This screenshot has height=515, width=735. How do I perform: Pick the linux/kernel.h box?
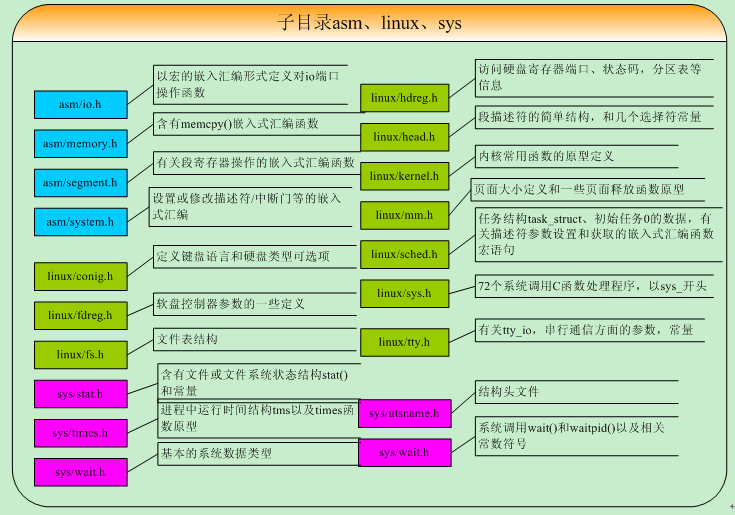click(405, 176)
